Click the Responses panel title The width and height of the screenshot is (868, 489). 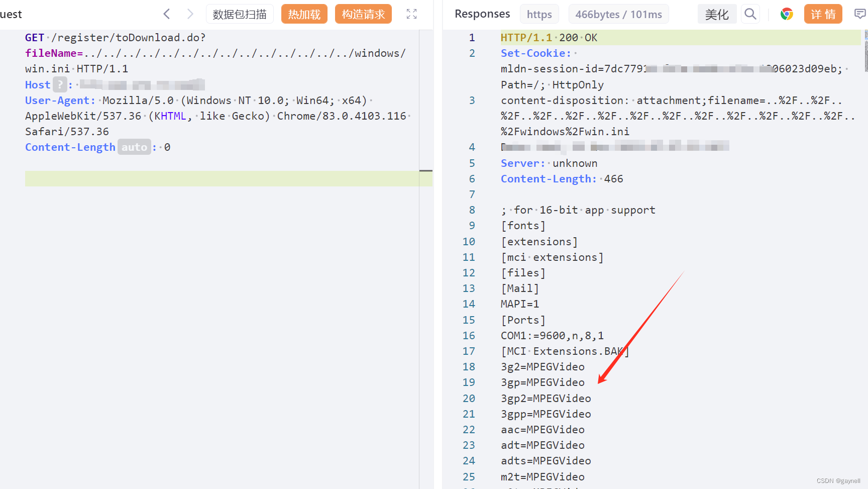[x=482, y=14]
